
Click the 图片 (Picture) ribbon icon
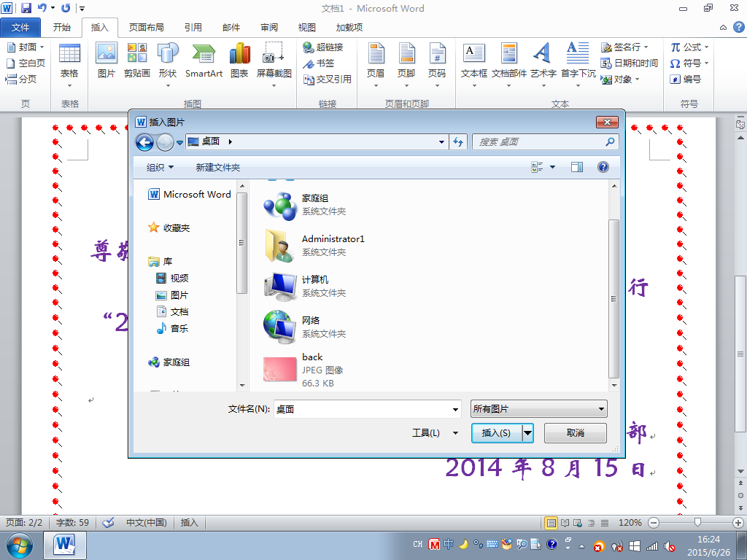click(107, 60)
